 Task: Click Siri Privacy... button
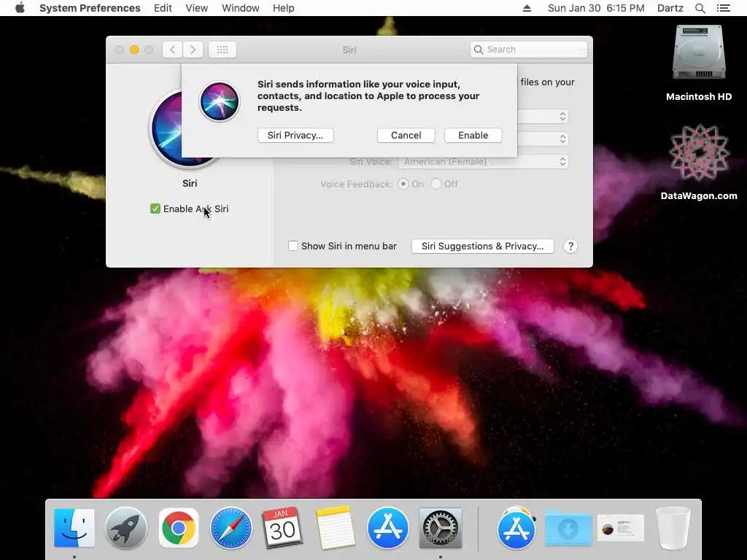click(x=295, y=135)
